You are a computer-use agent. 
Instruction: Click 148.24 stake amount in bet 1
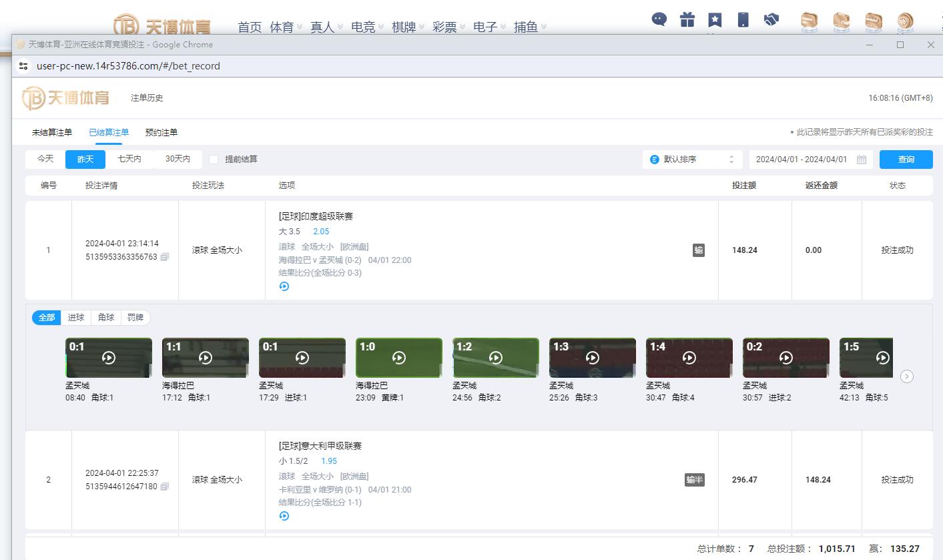[x=745, y=250]
